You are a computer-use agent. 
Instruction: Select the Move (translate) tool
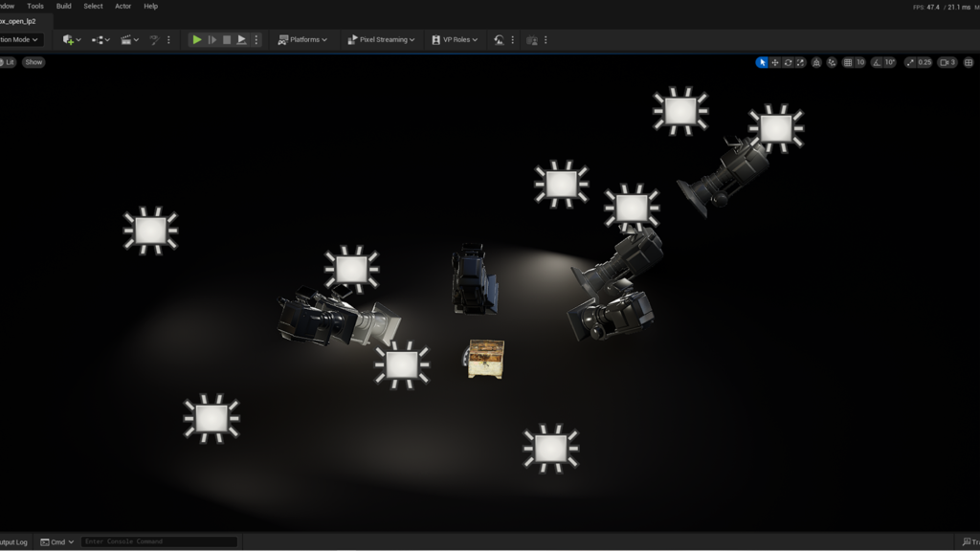[775, 62]
